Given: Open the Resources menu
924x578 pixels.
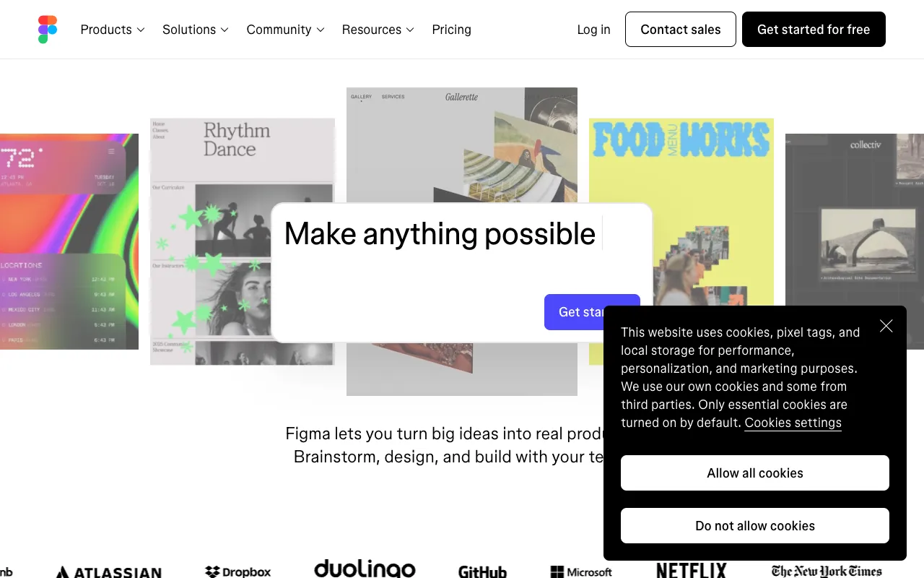Looking at the screenshot, I should (x=378, y=30).
